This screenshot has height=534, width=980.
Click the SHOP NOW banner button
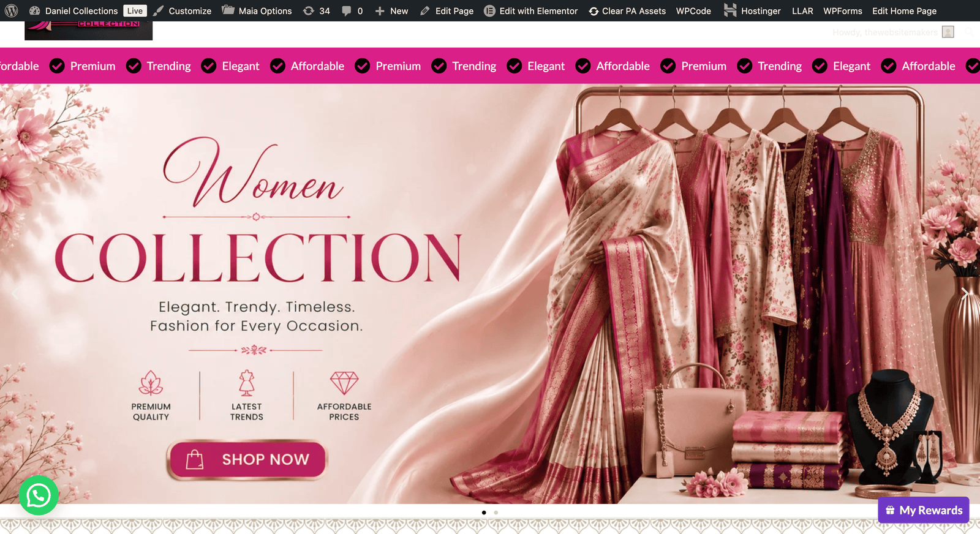[247, 459]
